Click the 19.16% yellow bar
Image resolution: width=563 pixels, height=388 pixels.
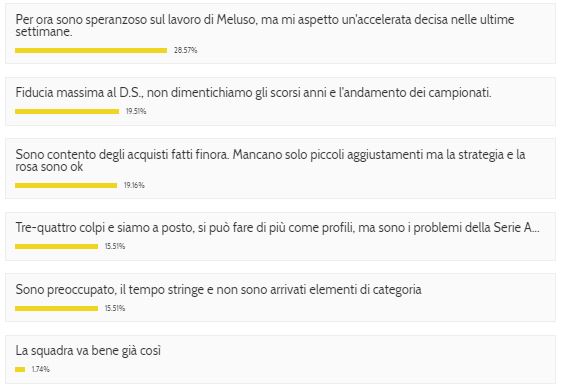[66, 186]
